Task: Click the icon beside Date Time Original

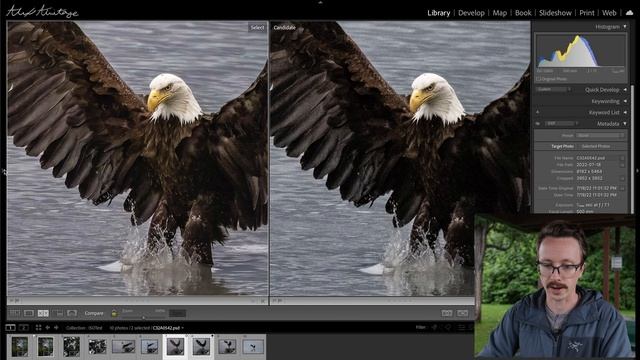Action: (622, 188)
